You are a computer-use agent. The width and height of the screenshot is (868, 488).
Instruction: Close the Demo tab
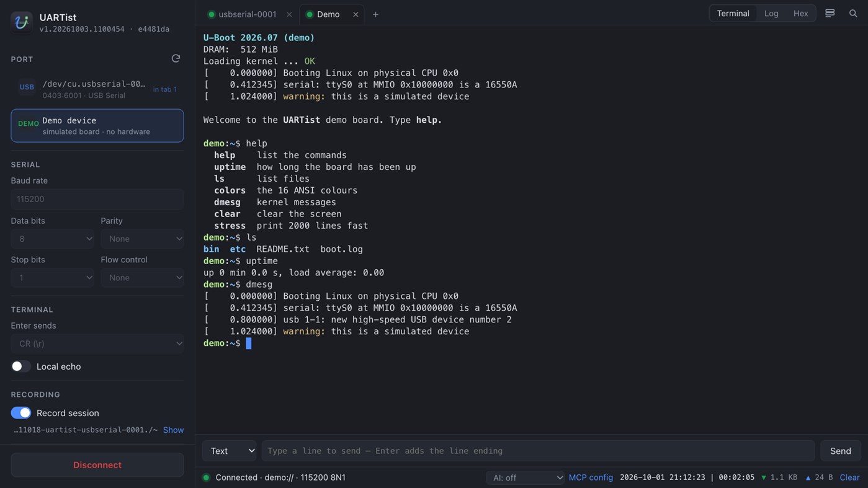(356, 14)
